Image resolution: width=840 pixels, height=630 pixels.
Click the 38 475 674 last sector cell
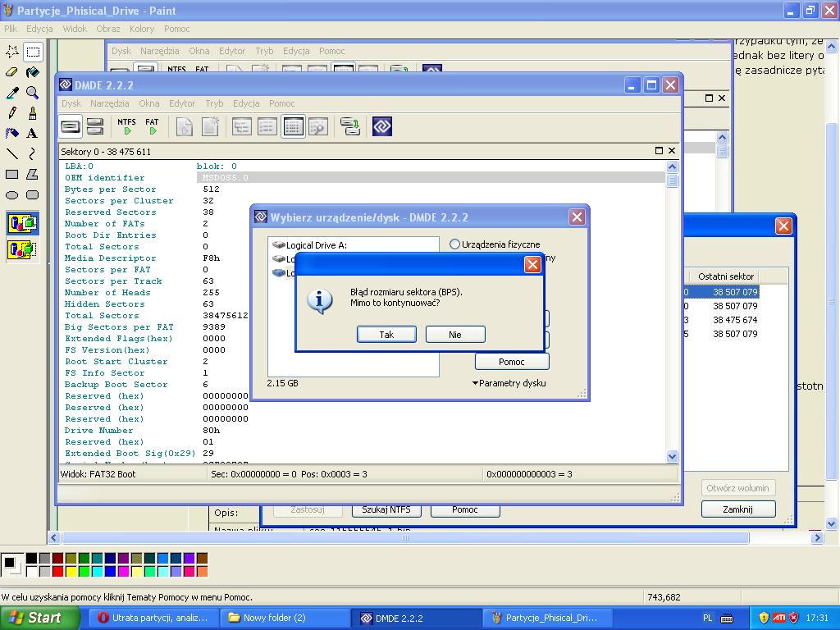735,320
